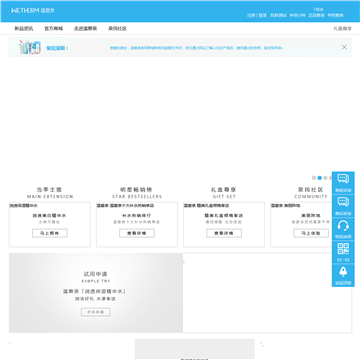The width and height of the screenshot is (360, 360).
Task: Click the 当季主推 MAIN EXTENSION heading
Action: pos(50,193)
